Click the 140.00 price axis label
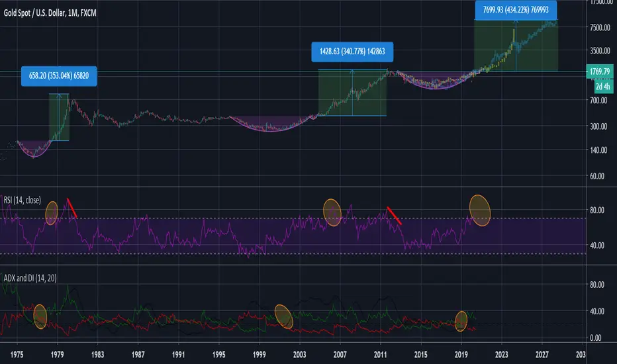The width and height of the screenshot is (617, 364). pyautogui.click(x=599, y=150)
